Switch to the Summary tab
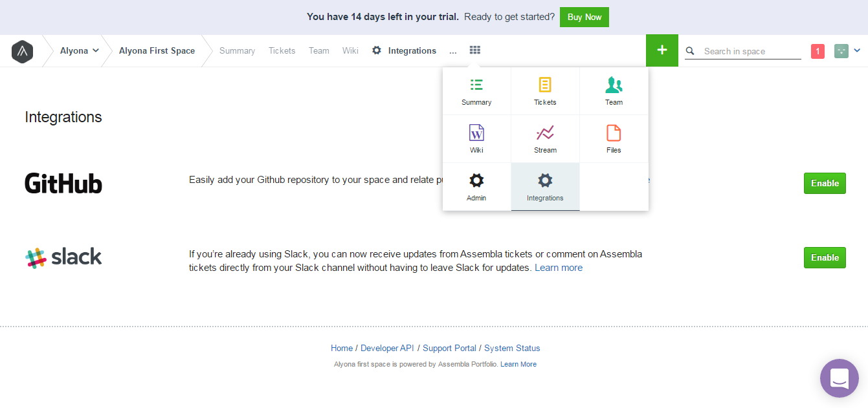 237,50
